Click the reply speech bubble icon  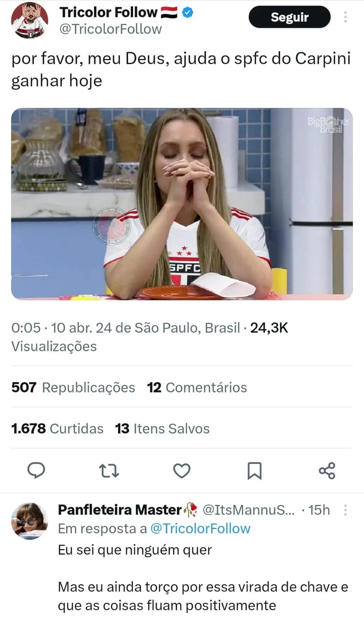pos(36,470)
